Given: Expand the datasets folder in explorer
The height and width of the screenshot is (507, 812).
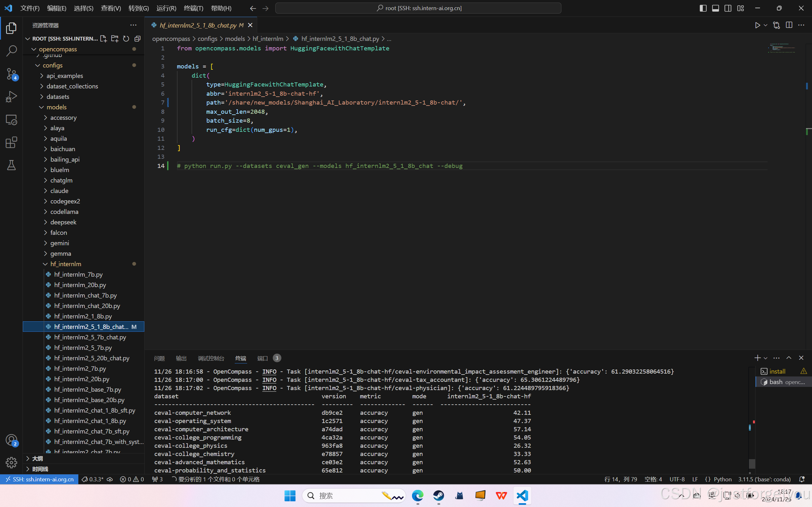Looking at the screenshot, I should (58, 97).
